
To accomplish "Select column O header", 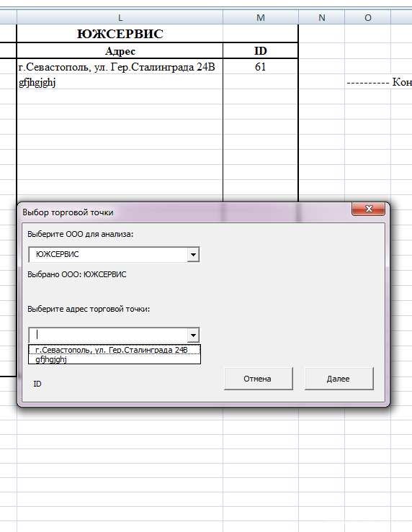I will 368,18.
